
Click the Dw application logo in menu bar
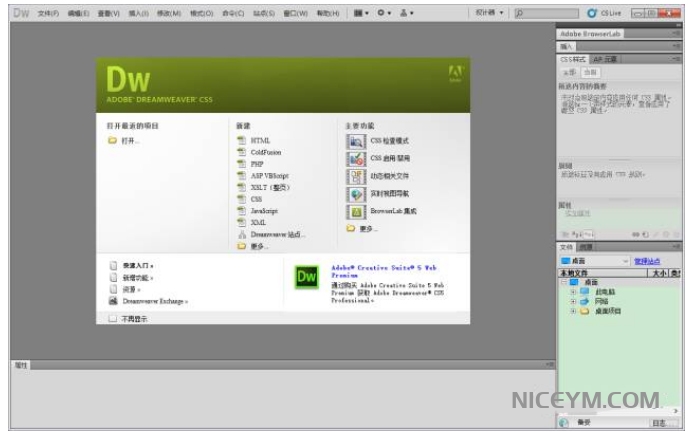pyautogui.click(x=21, y=13)
